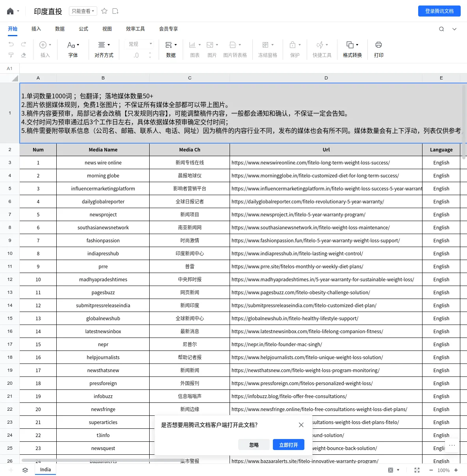Expand the 保护 dropdown arrow
The image size is (467, 476).
(x=300, y=45)
